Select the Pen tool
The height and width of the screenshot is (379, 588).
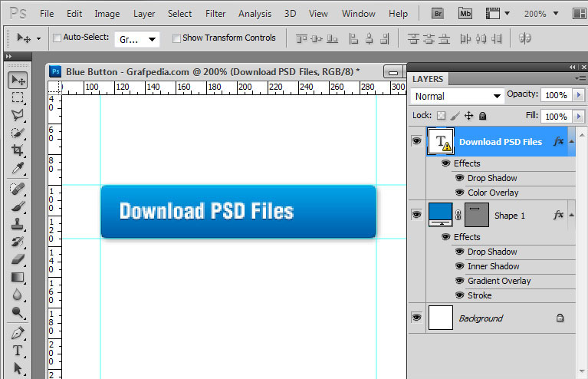coord(18,333)
